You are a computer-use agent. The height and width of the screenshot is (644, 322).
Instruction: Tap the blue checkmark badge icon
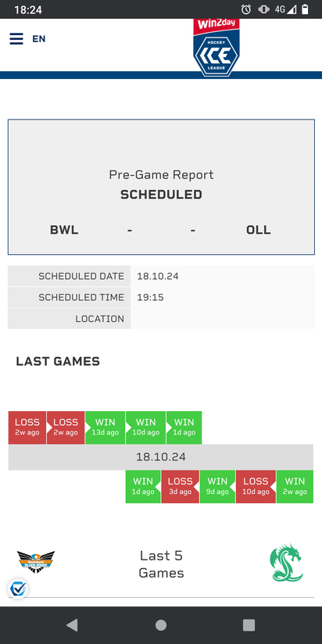(17, 589)
